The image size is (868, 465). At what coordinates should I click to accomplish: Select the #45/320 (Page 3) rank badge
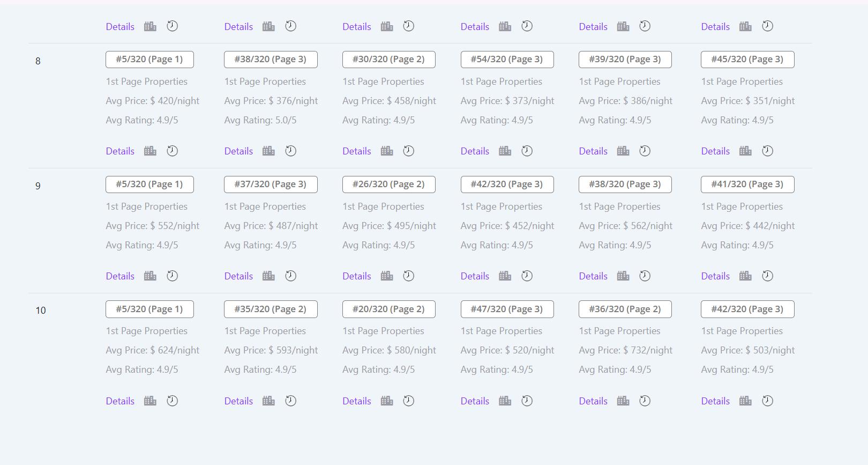(747, 60)
